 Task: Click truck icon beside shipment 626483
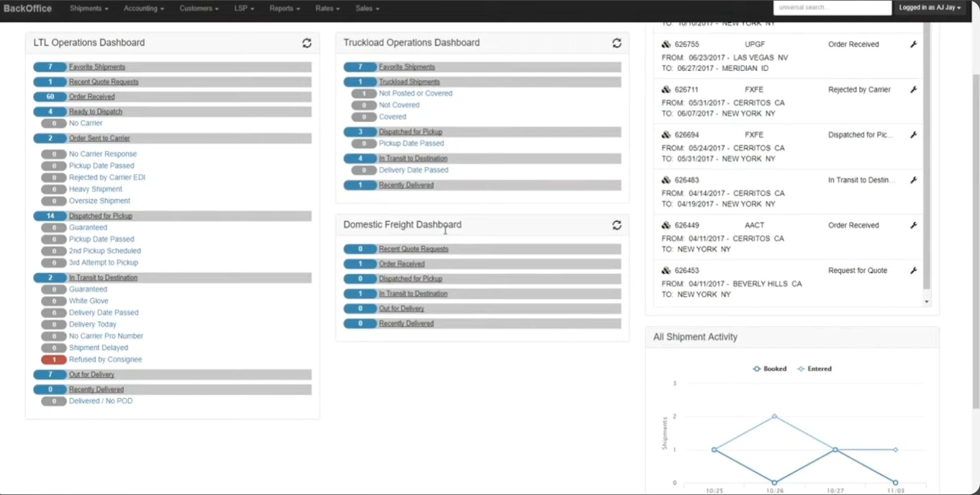pyautogui.click(x=666, y=180)
